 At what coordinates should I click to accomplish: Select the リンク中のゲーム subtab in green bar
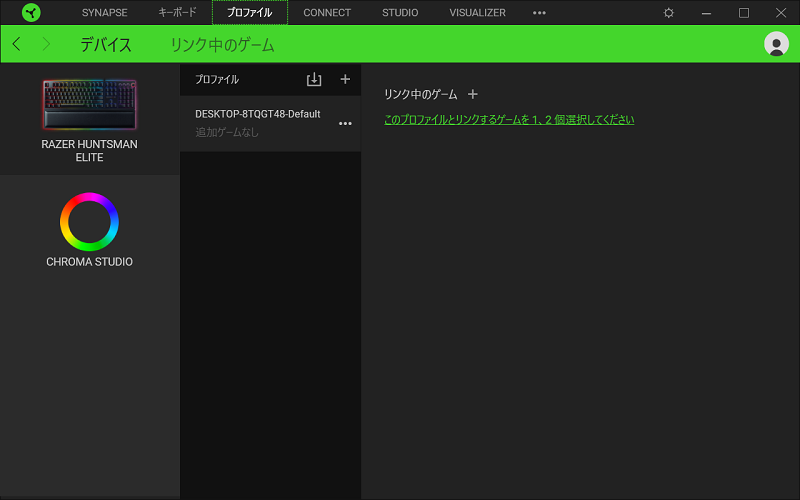tap(222, 44)
